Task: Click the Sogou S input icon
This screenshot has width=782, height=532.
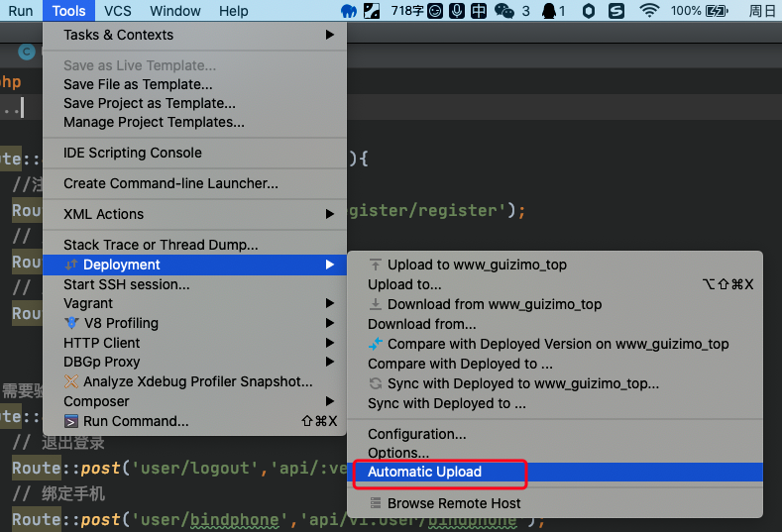Action: click(x=616, y=11)
